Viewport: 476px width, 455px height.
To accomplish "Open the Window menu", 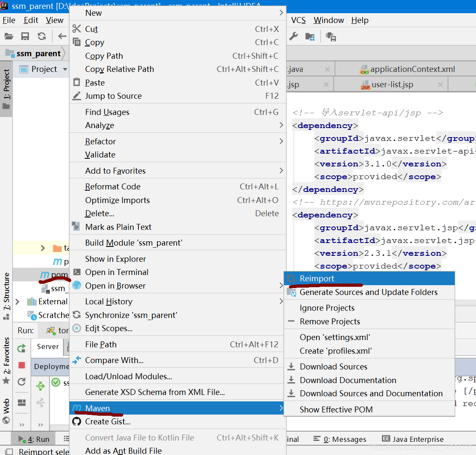I will click(x=328, y=20).
